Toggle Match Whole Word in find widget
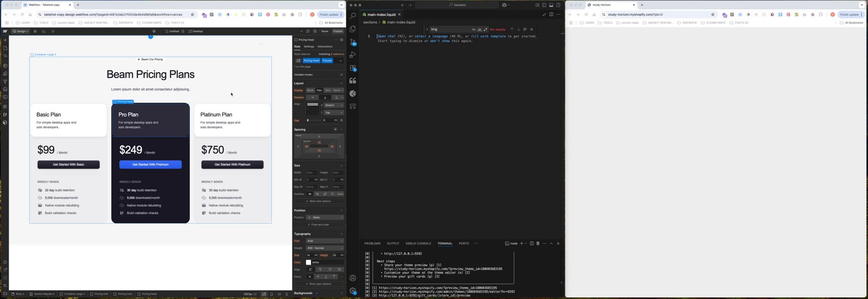 click(479, 29)
